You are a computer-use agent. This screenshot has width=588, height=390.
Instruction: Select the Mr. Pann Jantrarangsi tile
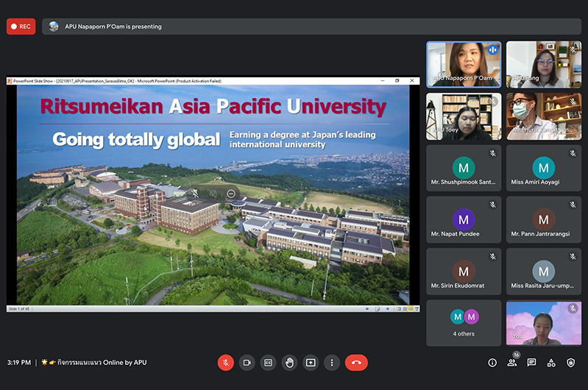tap(544, 220)
